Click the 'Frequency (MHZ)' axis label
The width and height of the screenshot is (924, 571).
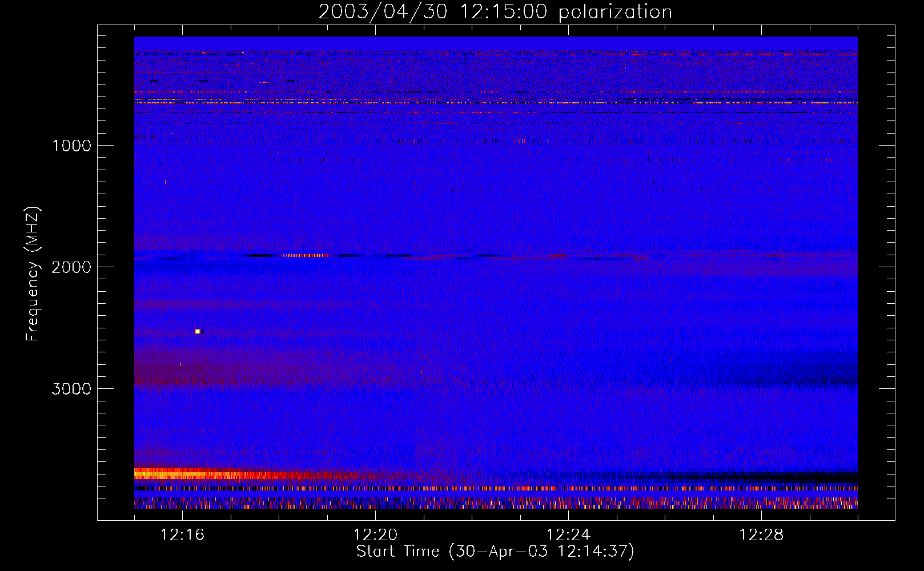click(x=33, y=274)
